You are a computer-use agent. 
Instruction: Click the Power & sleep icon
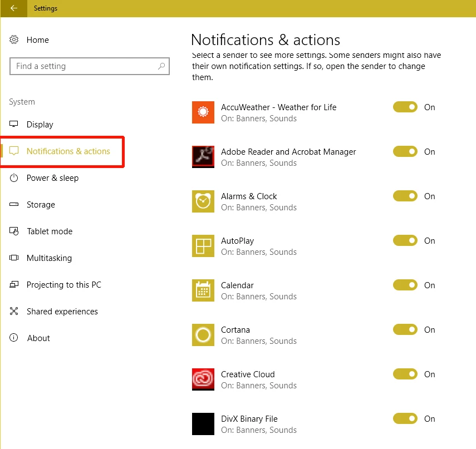pyautogui.click(x=14, y=178)
